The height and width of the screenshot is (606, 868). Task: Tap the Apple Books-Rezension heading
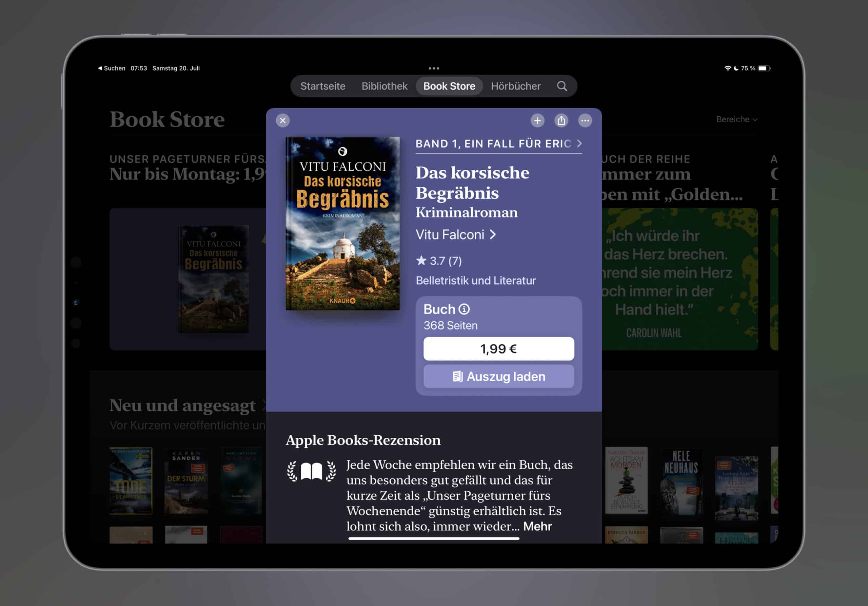click(363, 440)
